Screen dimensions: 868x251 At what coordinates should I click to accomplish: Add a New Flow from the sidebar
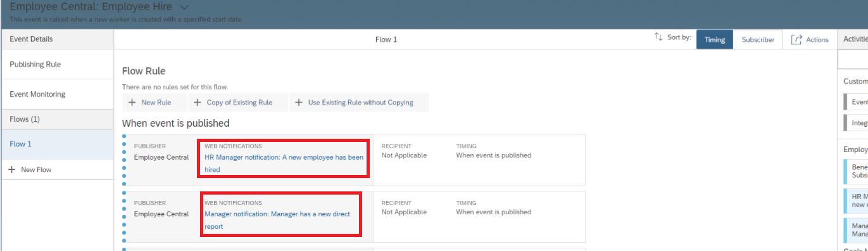point(57,169)
